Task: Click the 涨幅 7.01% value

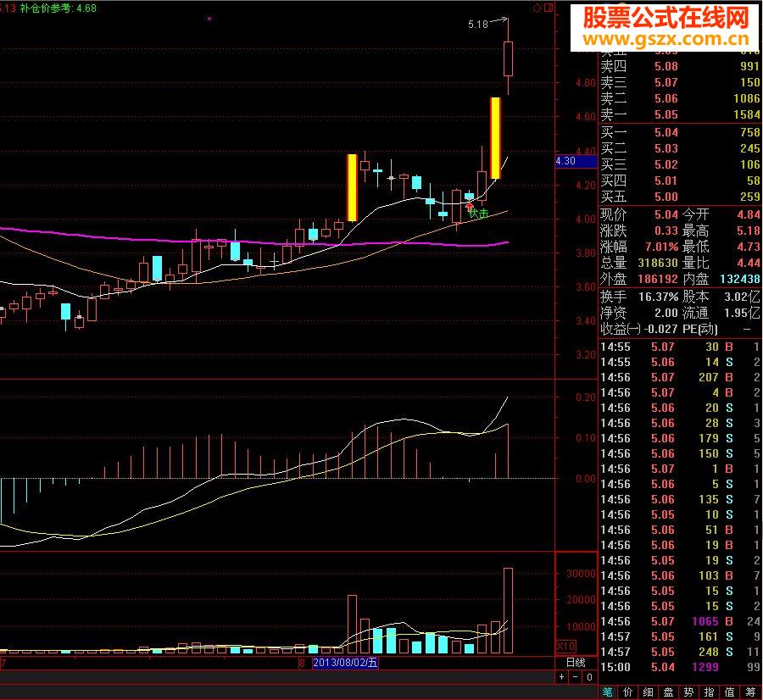Action: tap(662, 247)
